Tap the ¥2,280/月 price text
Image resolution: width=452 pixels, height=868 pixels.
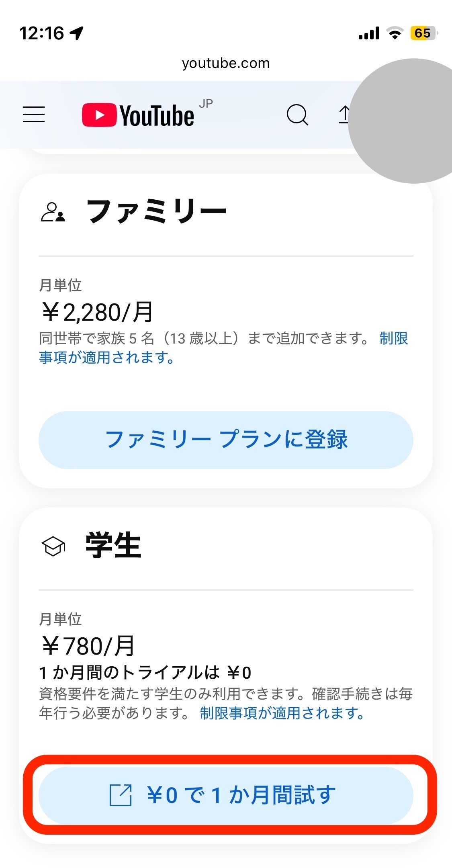point(97,312)
